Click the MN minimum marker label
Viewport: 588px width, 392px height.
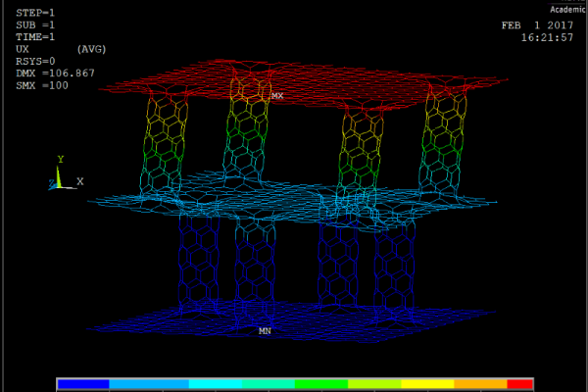click(x=265, y=331)
